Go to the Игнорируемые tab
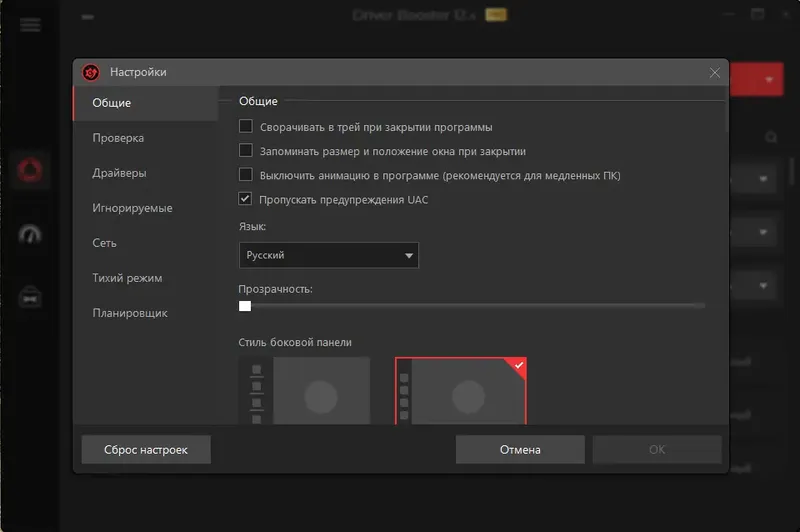This screenshot has width=800, height=532. 146,208
